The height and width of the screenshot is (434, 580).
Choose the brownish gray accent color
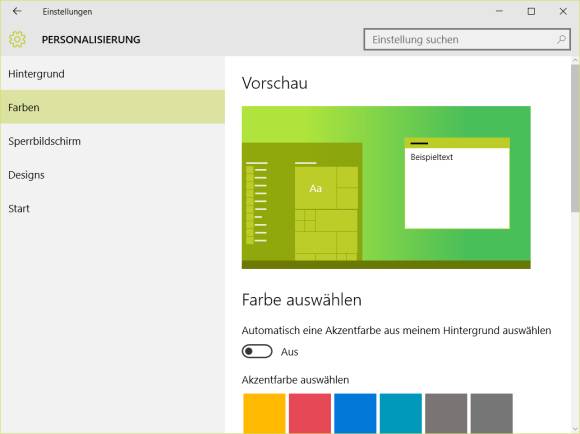(x=446, y=413)
